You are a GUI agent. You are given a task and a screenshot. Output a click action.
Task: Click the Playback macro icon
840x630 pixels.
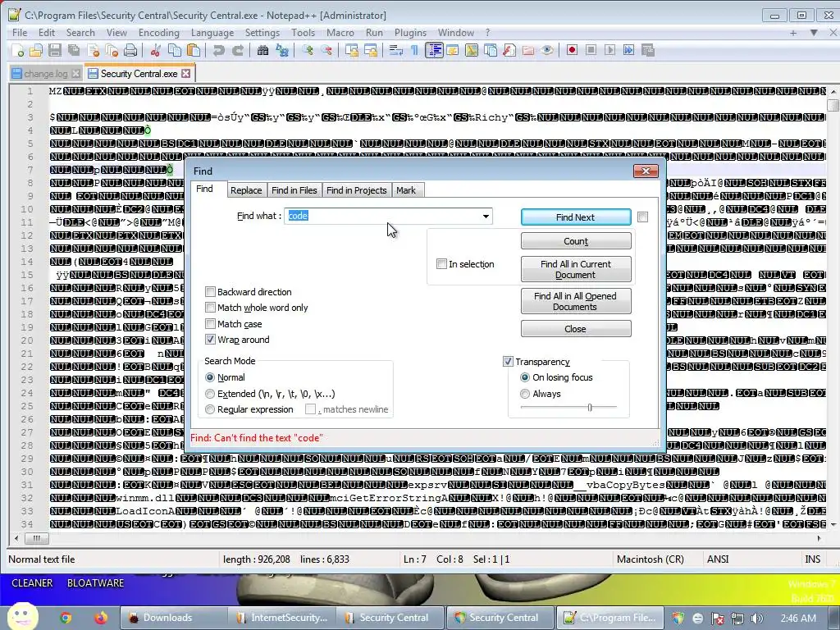coord(609,50)
